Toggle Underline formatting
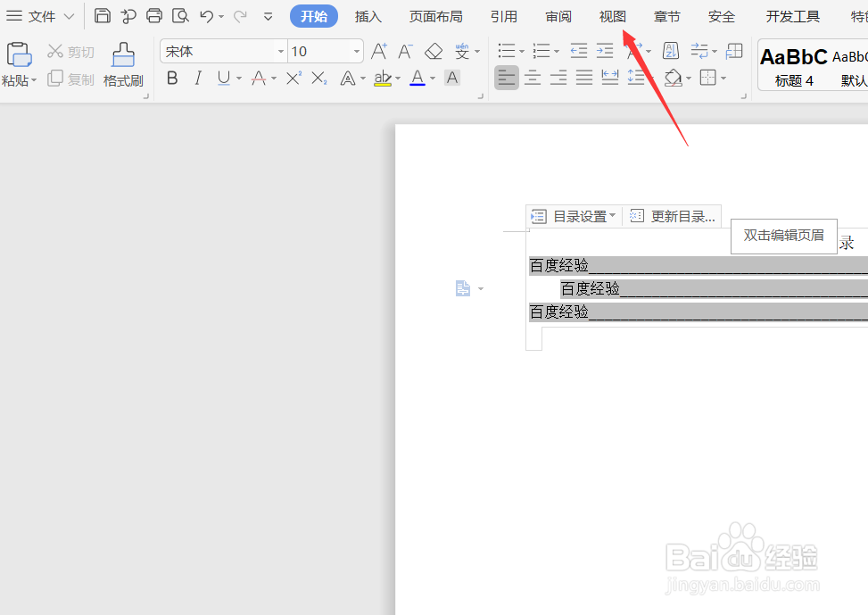The width and height of the screenshot is (868, 615). click(x=224, y=79)
